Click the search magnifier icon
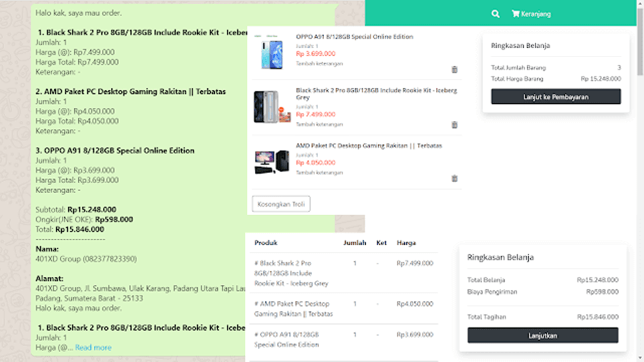This screenshot has width=644, height=362. [495, 14]
